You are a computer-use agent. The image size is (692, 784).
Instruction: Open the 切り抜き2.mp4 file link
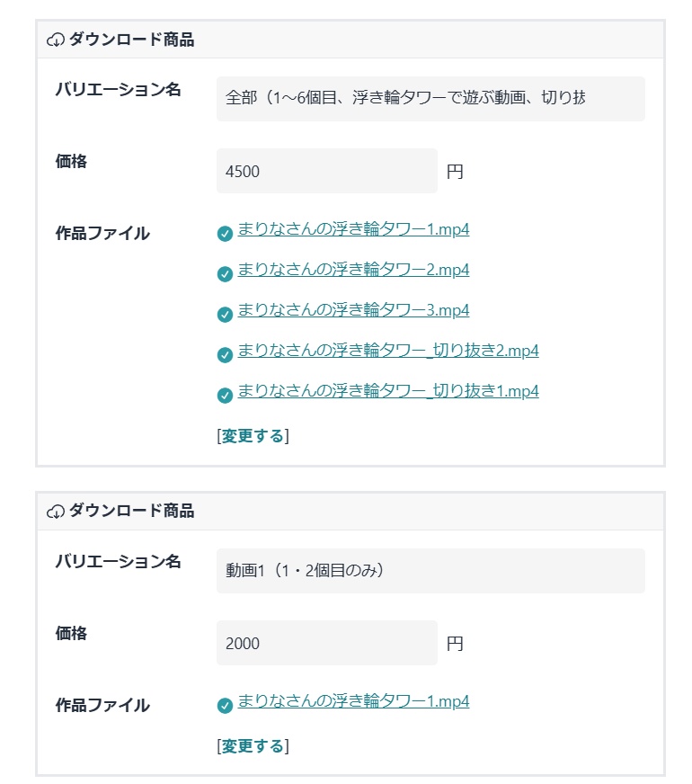coord(387,352)
